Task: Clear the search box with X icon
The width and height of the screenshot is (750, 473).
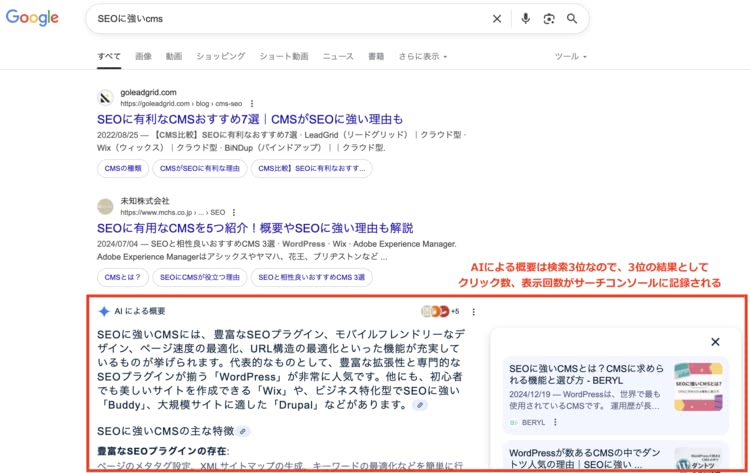Action: (497, 19)
